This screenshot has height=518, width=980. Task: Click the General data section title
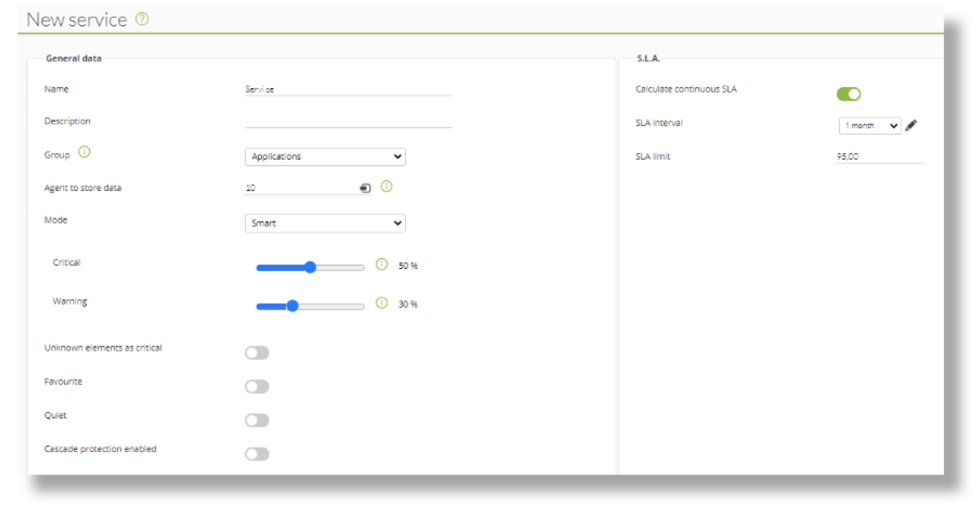point(74,58)
